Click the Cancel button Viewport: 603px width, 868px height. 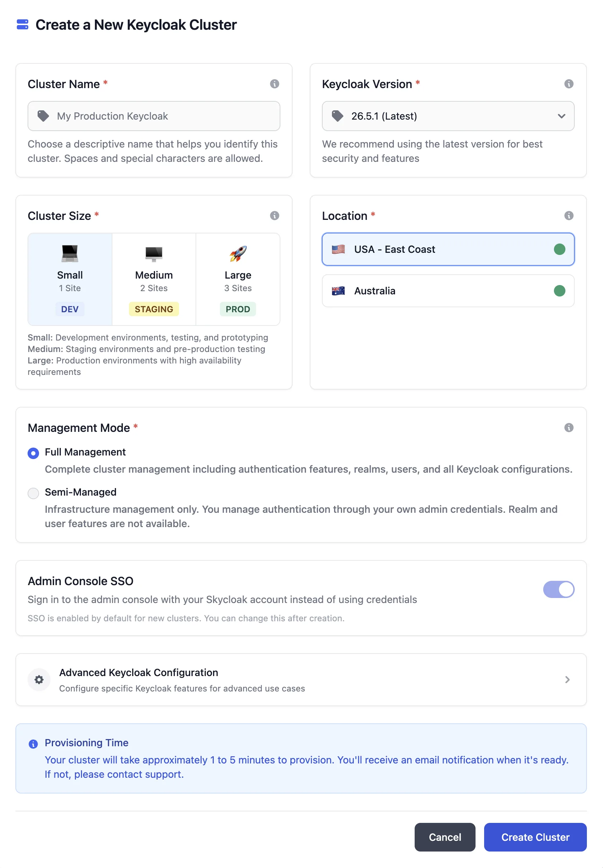(444, 837)
